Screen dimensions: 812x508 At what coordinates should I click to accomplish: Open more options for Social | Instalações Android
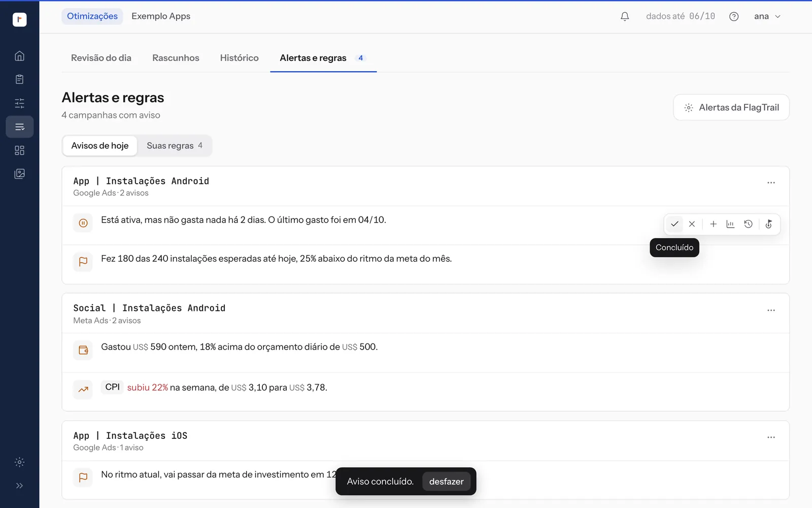coord(771,310)
